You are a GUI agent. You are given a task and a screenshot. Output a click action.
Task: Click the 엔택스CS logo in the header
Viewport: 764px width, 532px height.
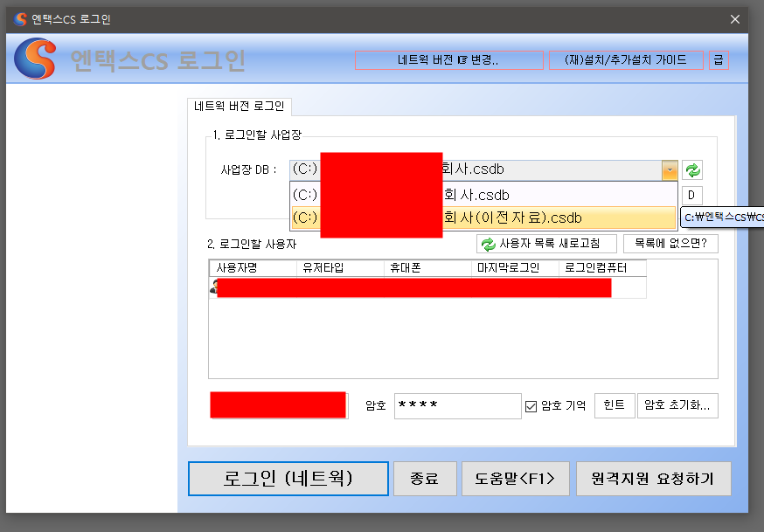tap(34, 59)
